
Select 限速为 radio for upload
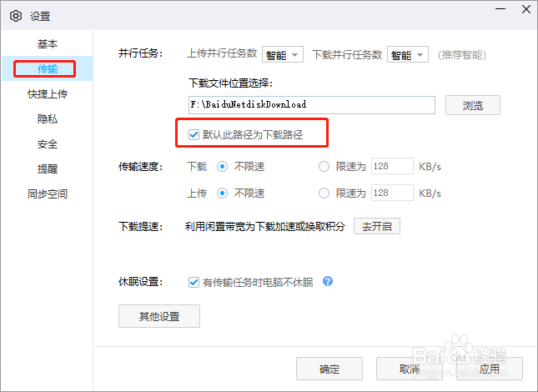click(x=324, y=193)
